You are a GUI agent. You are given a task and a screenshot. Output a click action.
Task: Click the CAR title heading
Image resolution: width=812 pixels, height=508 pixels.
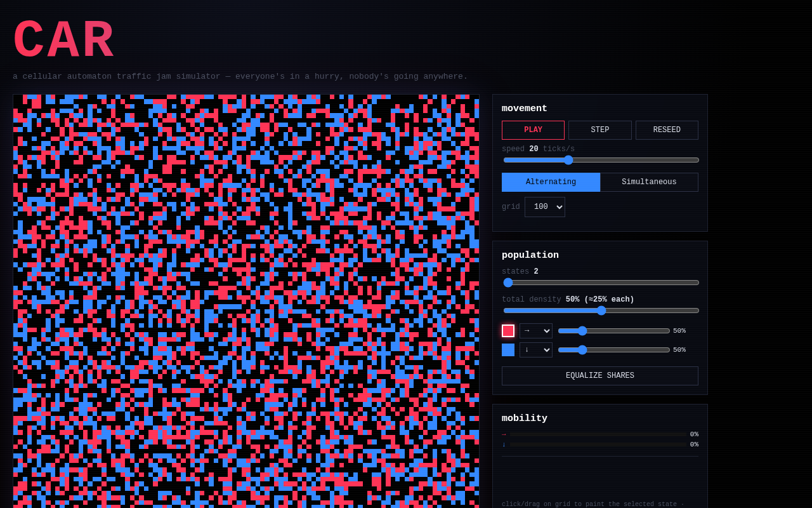[x=64, y=41]
